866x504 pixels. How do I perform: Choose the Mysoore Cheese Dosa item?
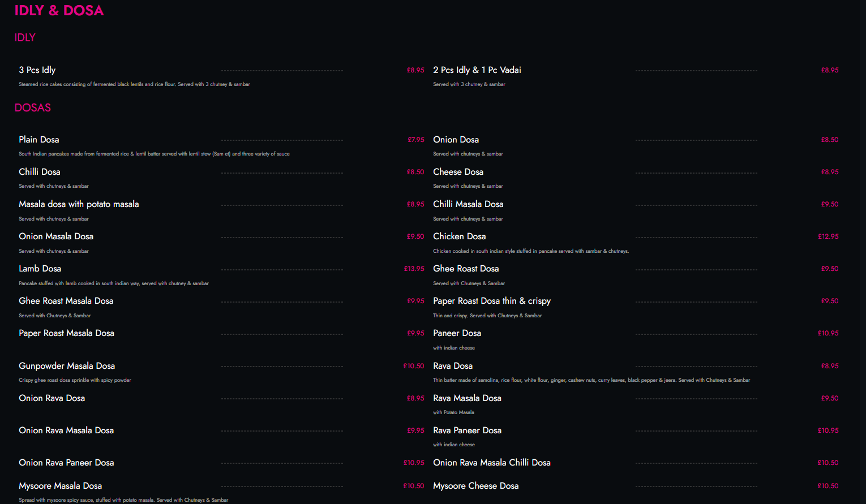[475, 486]
